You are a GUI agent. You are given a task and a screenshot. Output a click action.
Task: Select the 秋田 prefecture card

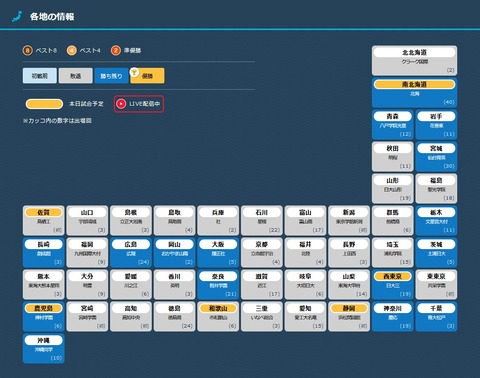[393, 157]
